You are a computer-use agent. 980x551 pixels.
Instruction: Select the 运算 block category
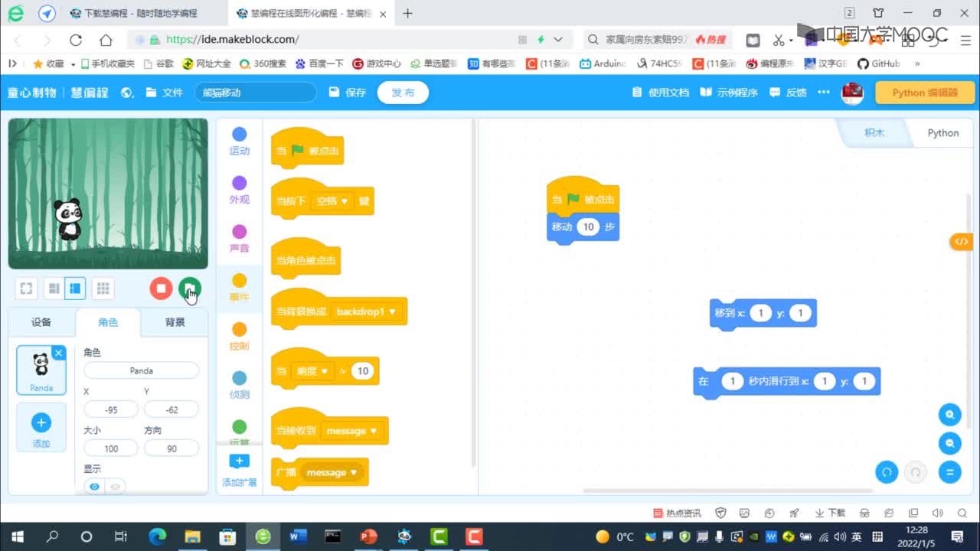tap(240, 432)
